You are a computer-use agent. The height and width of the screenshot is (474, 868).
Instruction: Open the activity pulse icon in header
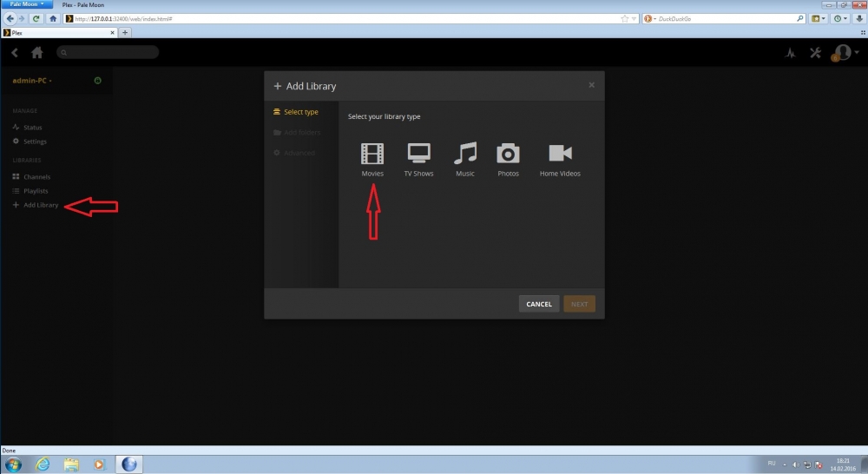[790, 53]
